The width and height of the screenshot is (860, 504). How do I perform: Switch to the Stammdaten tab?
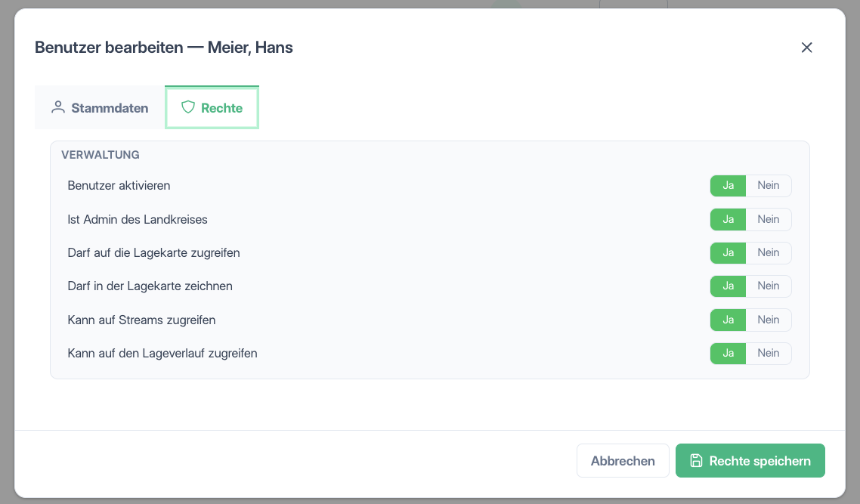(x=100, y=107)
